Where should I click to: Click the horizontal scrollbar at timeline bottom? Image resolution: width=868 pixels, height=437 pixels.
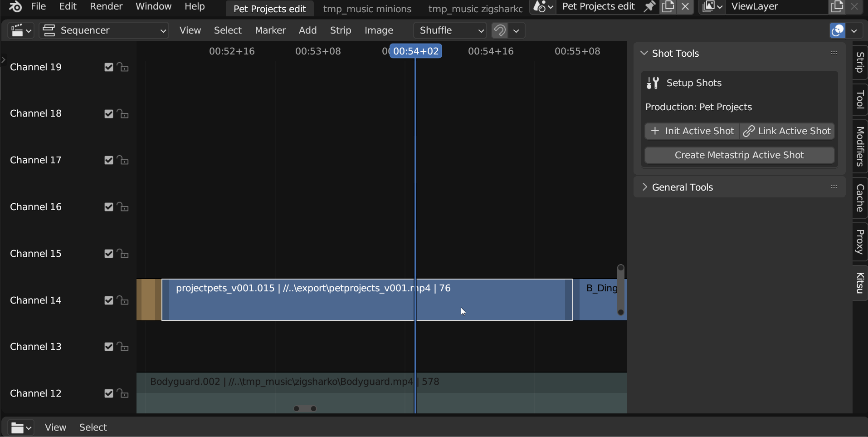coord(305,408)
